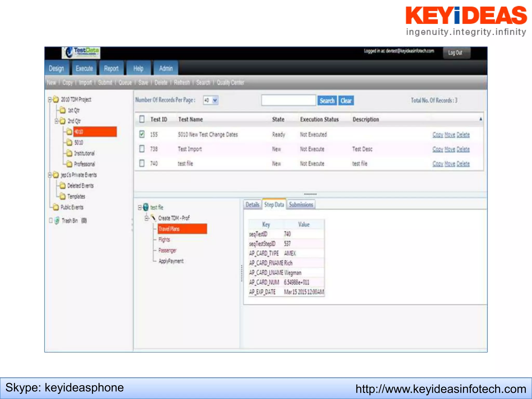
Task: Open the Report tab
Action: (x=111, y=68)
